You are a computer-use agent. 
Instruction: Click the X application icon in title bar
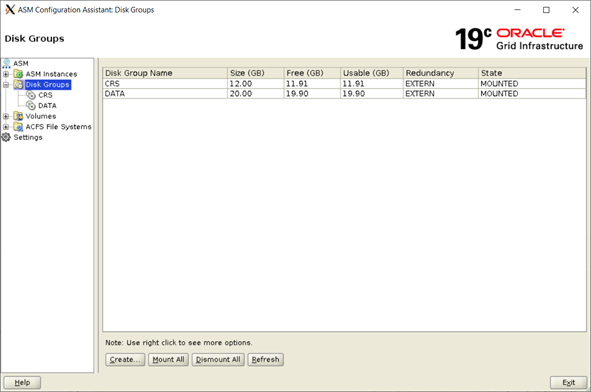(x=10, y=10)
